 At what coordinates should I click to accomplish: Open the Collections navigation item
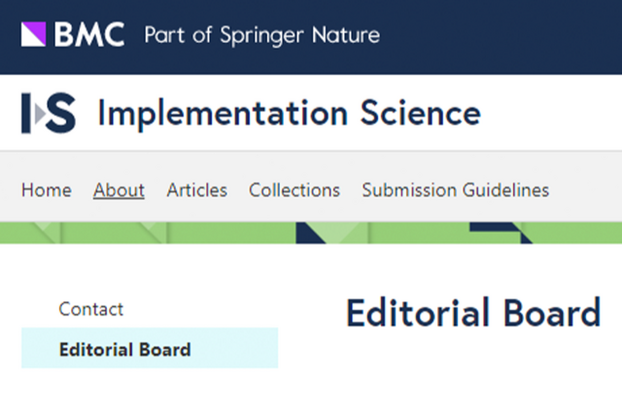pyautogui.click(x=294, y=190)
